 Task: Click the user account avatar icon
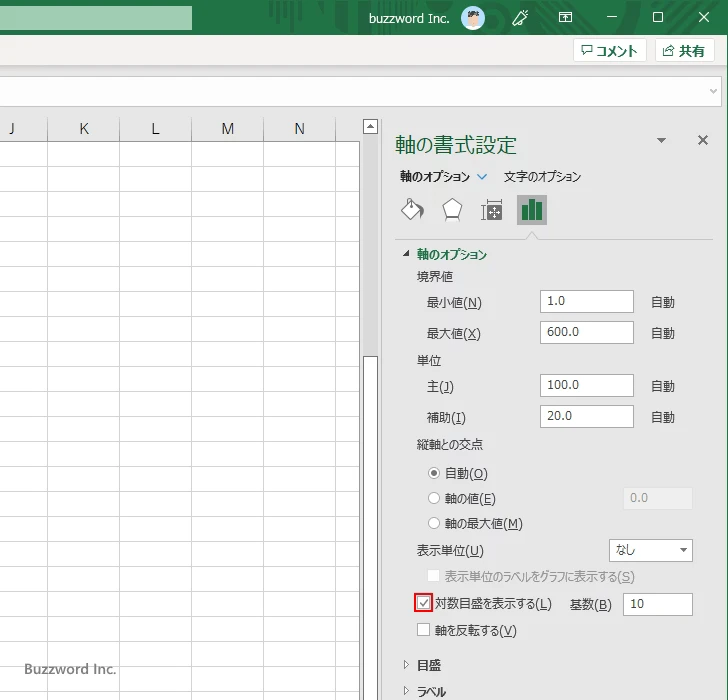pyautogui.click(x=473, y=18)
